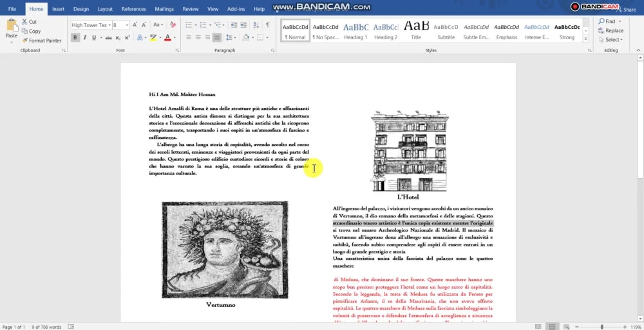Toggle Italic formatting
Screen dimensions: 644x330
84,38
